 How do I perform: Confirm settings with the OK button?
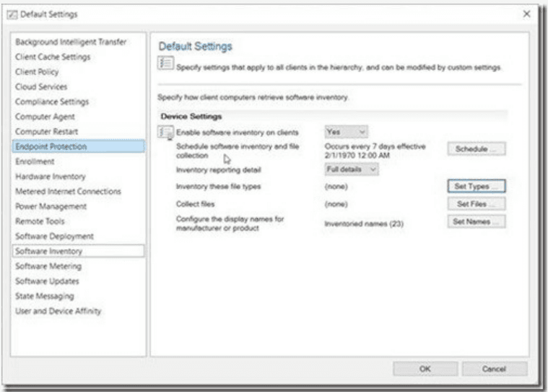[425, 368]
